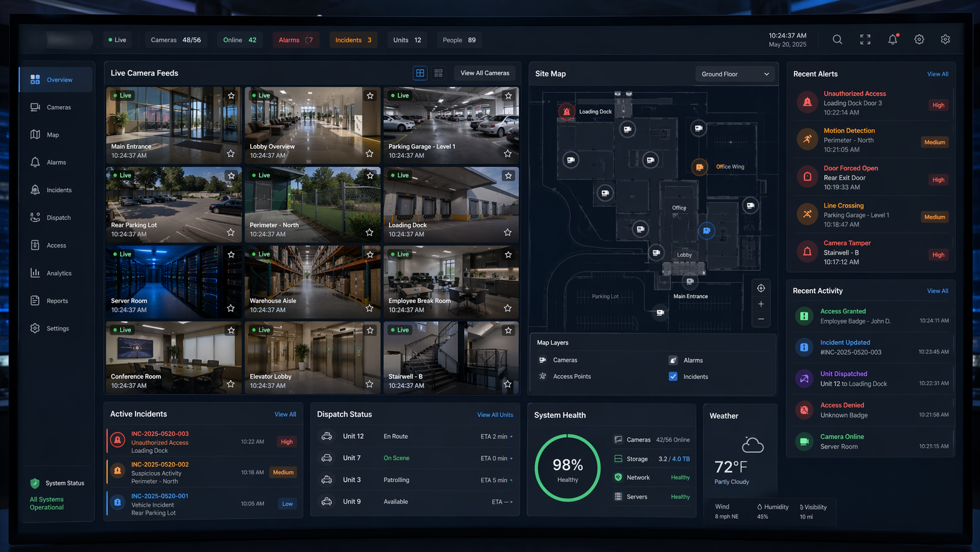
Task: Open the notifications bell
Action: (892, 39)
